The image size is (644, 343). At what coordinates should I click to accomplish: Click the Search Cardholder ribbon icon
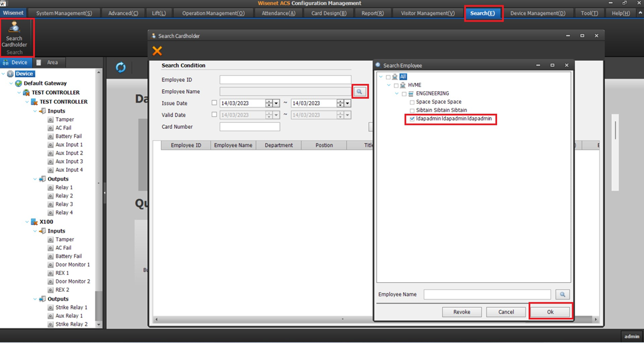pos(14,27)
